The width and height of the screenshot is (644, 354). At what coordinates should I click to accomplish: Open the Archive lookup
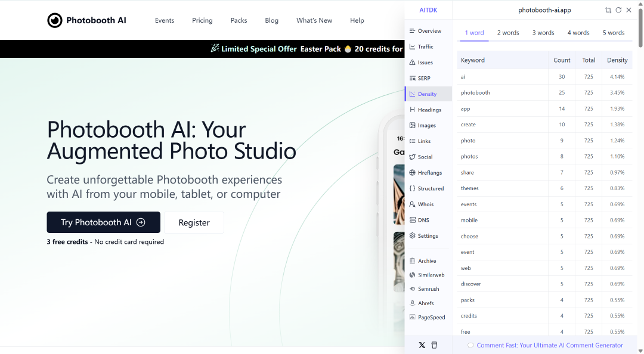(428, 261)
